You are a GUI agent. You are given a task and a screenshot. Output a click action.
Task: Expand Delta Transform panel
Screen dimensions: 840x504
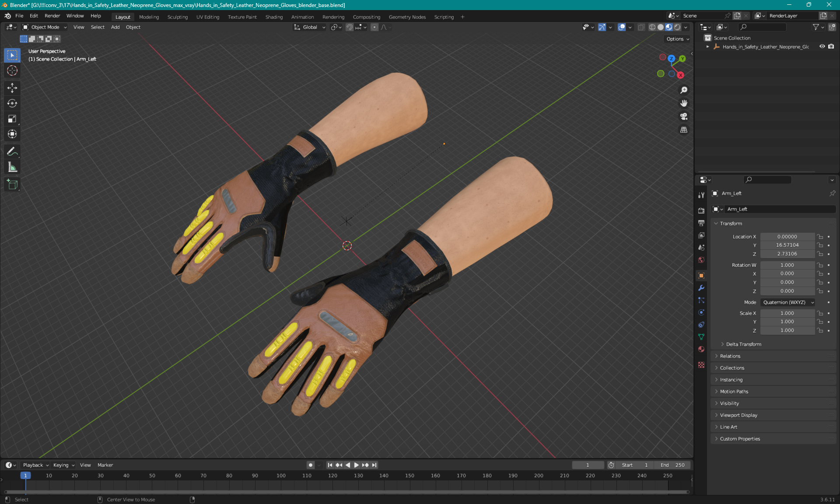click(x=743, y=344)
